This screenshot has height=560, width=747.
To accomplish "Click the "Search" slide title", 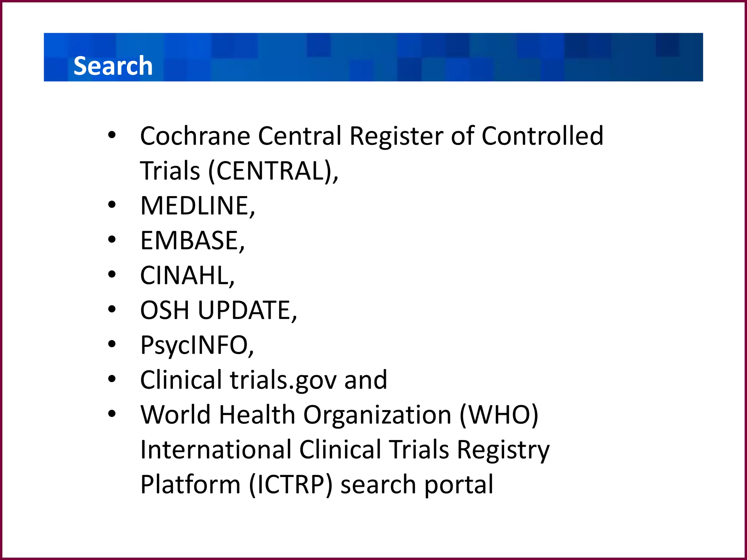I will [113, 66].
